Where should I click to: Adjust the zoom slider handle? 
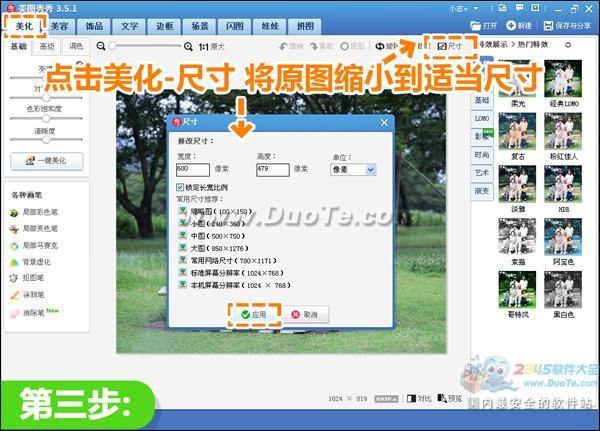[x=112, y=46]
